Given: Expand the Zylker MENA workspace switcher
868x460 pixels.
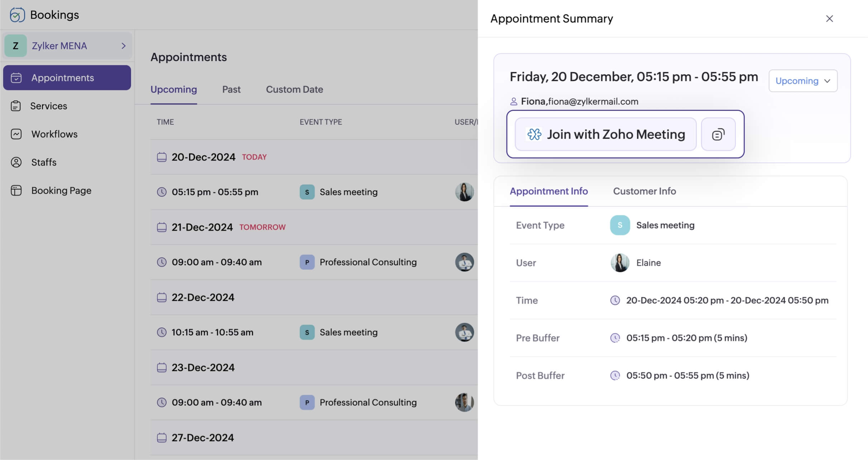Looking at the screenshot, I should 59,46.
